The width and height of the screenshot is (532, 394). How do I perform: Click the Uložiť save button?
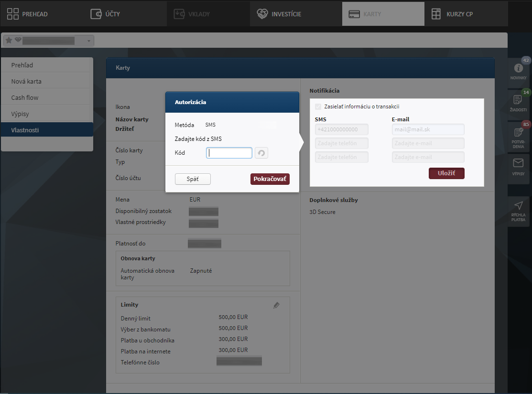click(x=446, y=173)
